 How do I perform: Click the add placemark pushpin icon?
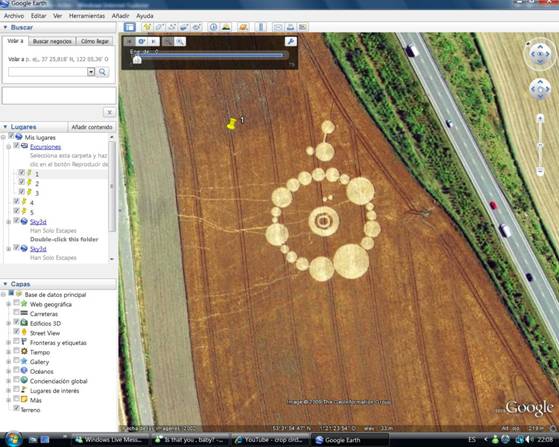click(147, 27)
